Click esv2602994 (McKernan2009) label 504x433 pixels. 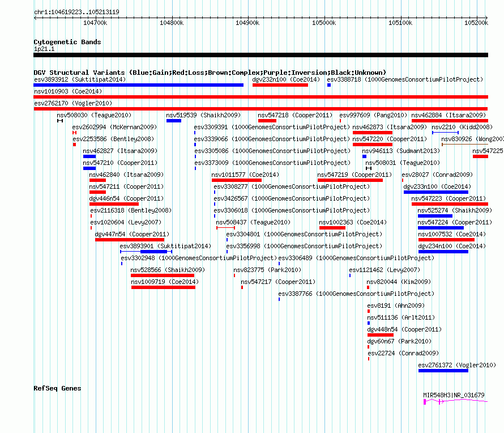114,127
